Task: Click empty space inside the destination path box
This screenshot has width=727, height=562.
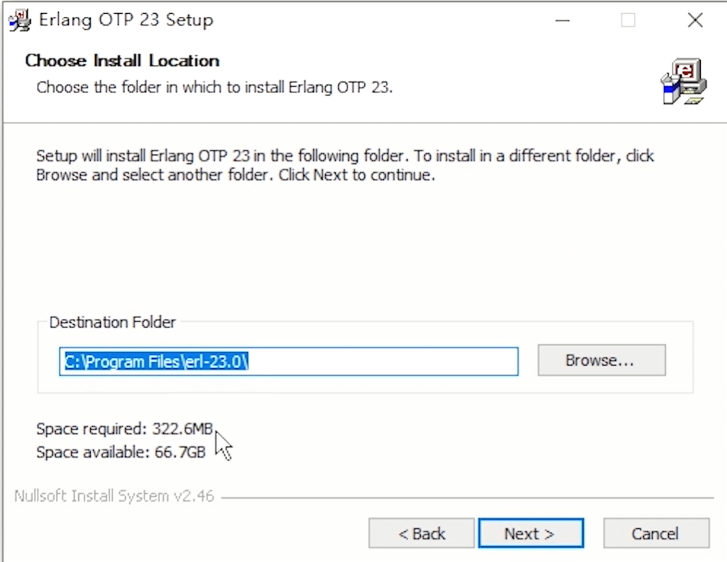Action: click(x=384, y=361)
